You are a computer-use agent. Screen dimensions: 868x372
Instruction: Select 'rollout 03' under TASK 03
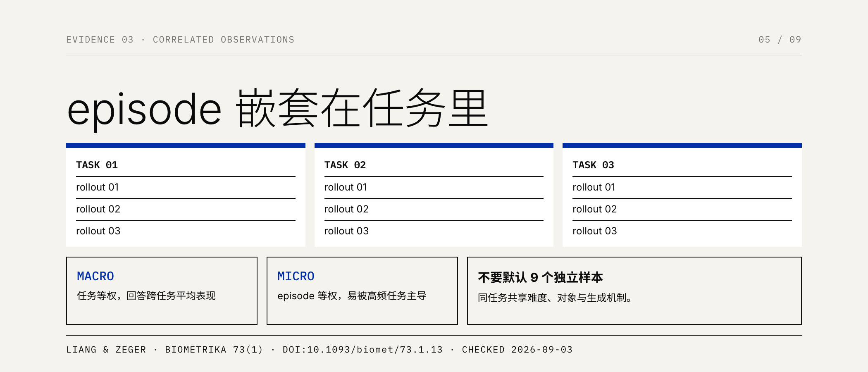pos(595,231)
